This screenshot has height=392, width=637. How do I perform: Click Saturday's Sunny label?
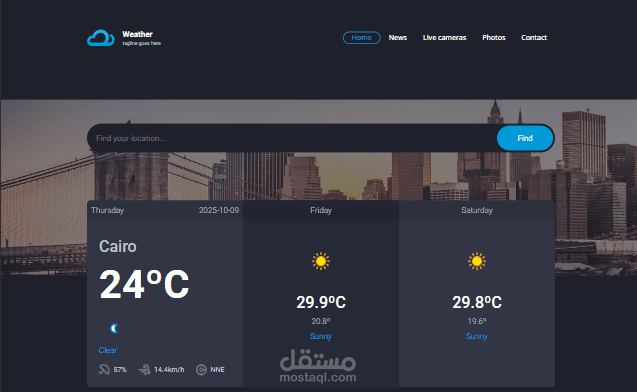(477, 336)
